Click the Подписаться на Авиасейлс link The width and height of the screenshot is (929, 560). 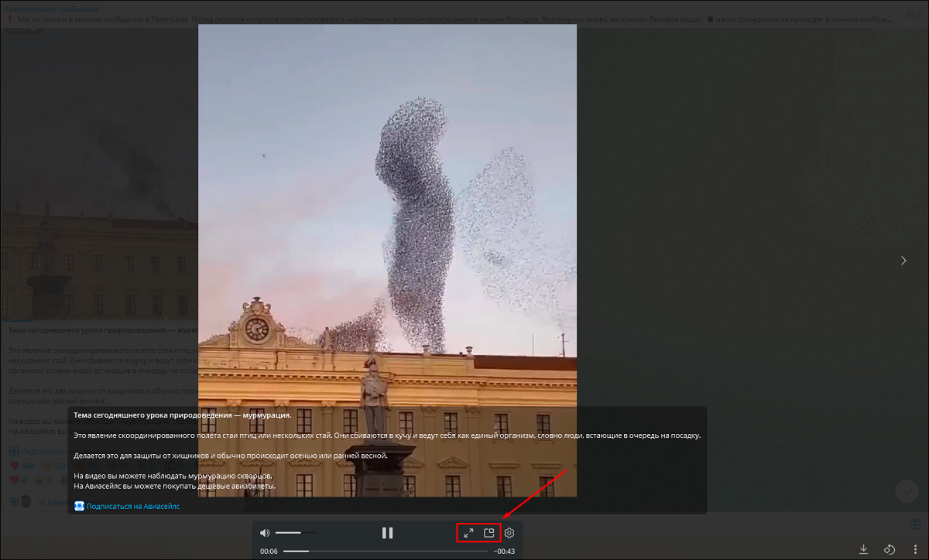(x=133, y=506)
